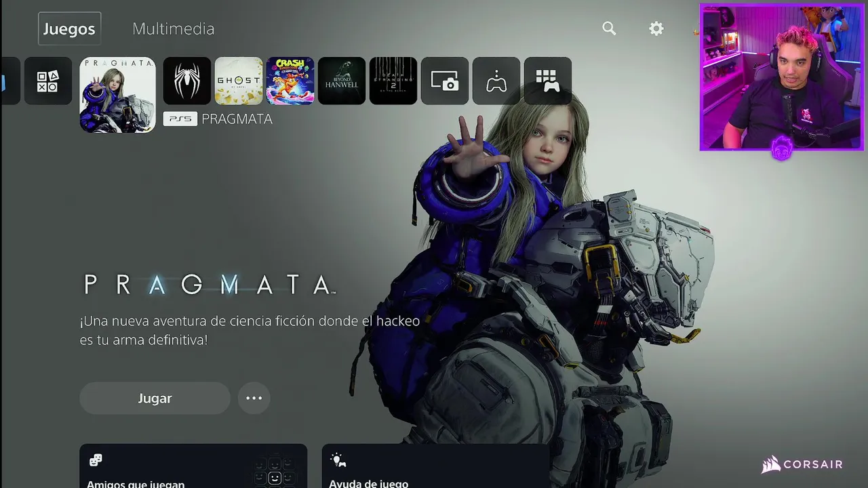
Task: Open the settings gear icon
Action: point(656,28)
